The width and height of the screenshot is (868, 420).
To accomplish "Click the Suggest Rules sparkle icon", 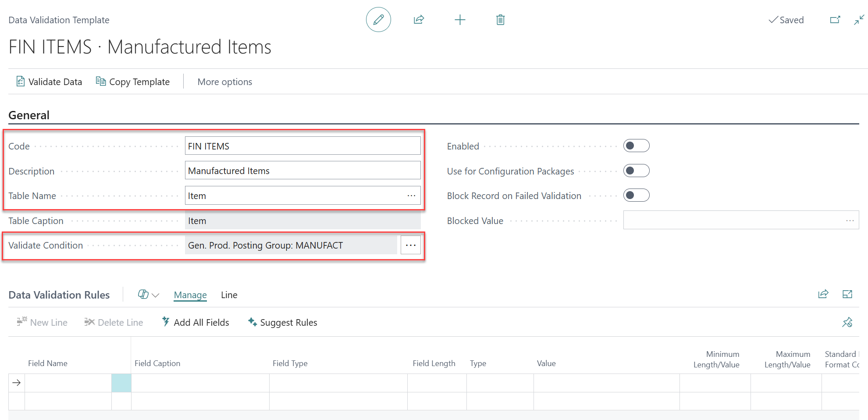I will (252, 322).
